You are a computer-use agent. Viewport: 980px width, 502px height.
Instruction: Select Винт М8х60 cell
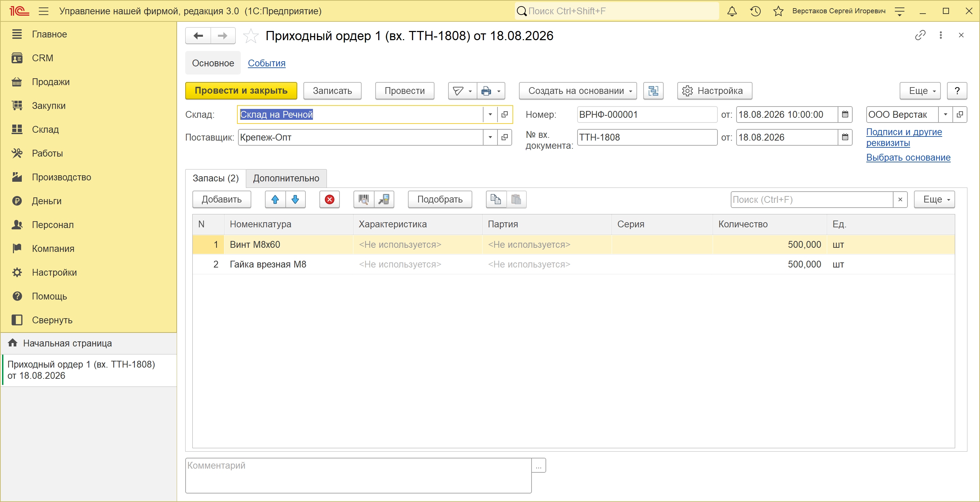point(288,245)
